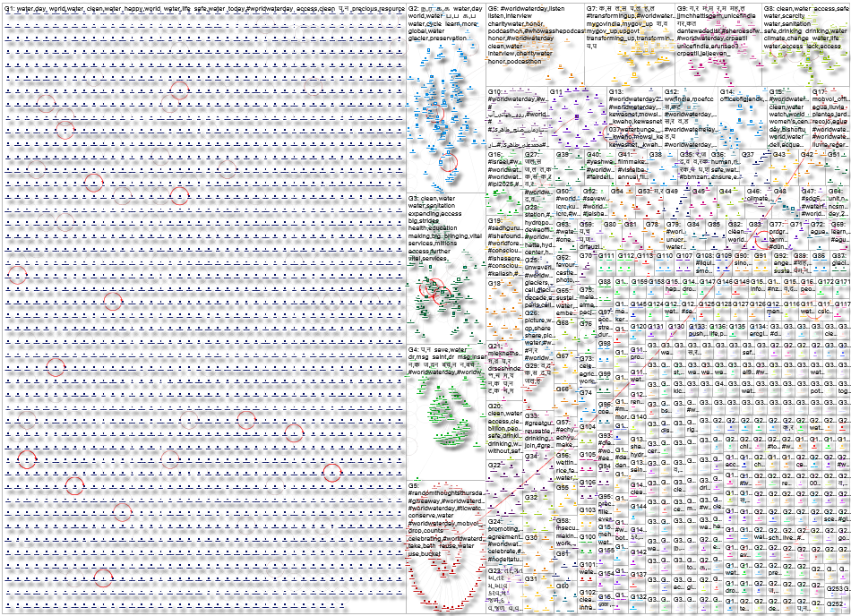Select the G16 #israel group label
Viewport: 851px width, 616px height.
point(504,168)
